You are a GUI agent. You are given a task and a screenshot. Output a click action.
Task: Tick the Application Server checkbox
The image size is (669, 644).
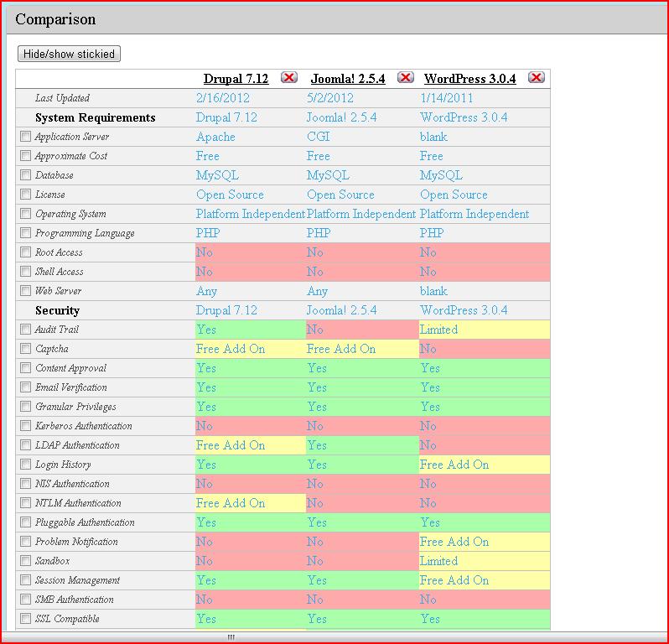click(26, 137)
